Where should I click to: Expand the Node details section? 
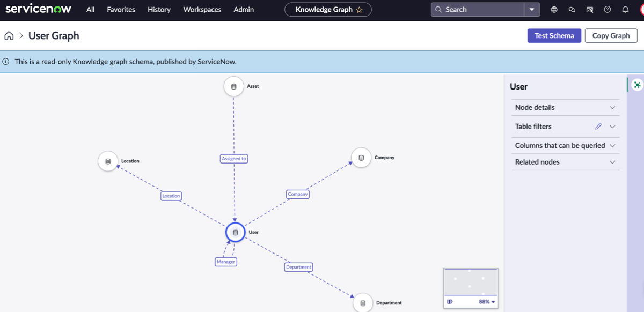point(565,107)
